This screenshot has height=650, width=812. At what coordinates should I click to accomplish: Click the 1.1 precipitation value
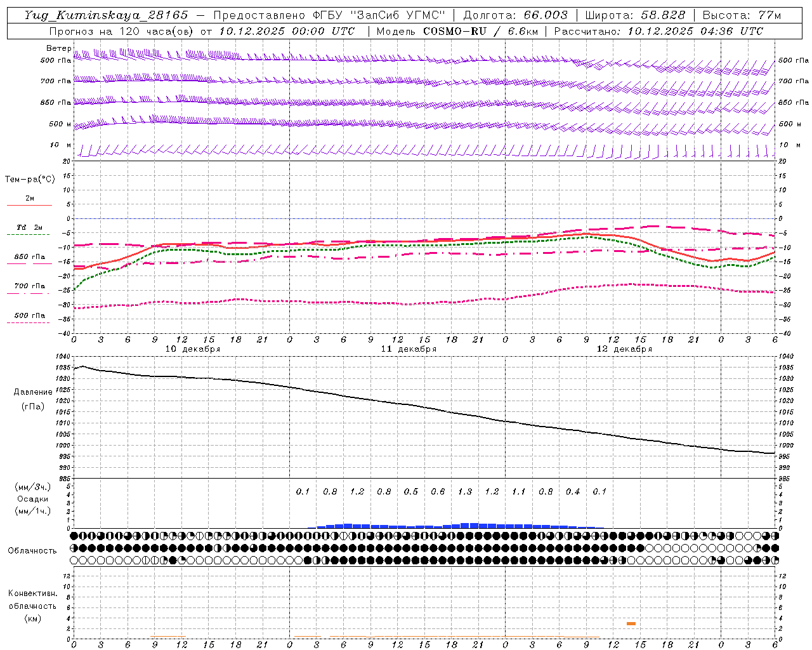coord(519,491)
